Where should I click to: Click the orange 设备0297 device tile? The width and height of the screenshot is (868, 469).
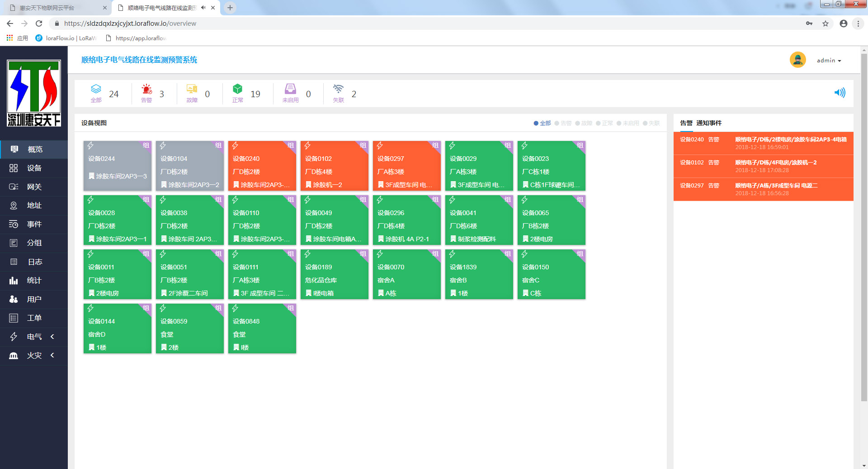[406, 166]
